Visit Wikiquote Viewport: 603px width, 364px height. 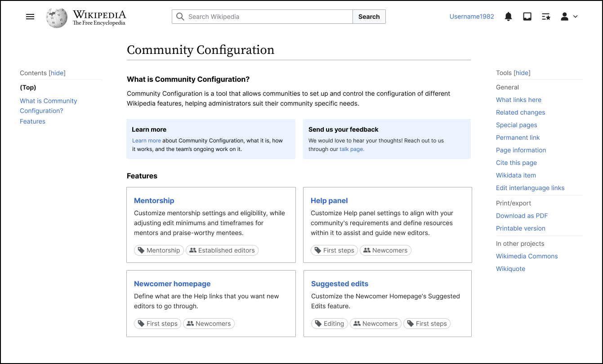click(510, 269)
